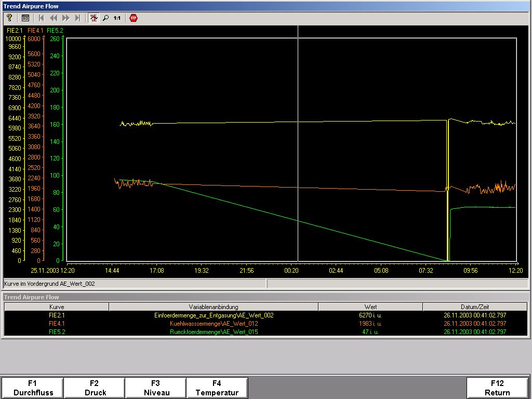Select FIE4.1 Kuehlwassermenge row
This screenshot has width=532, height=399.
point(214,324)
